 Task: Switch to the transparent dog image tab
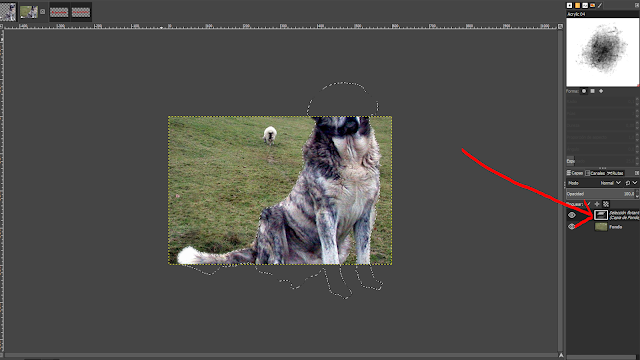pyautogui.click(x=8, y=11)
